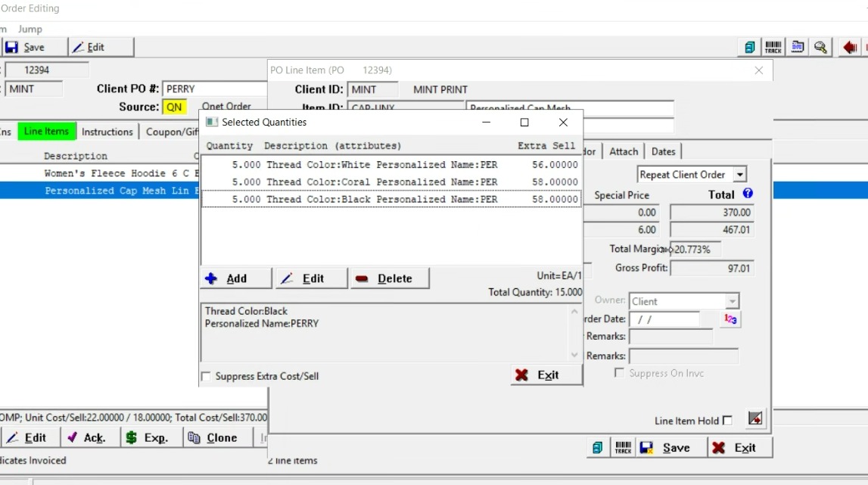Click the second Remarks input field
The width and height of the screenshot is (868, 485).
click(683, 356)
